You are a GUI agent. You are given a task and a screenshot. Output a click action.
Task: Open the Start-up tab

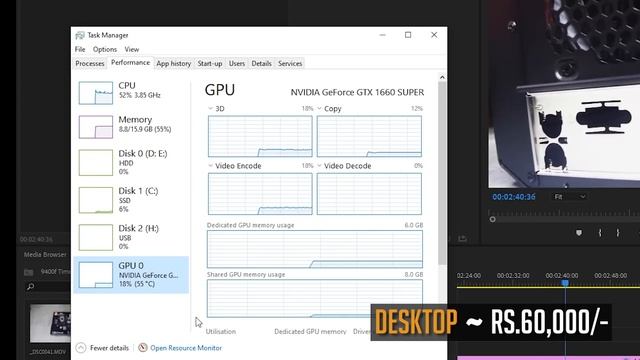210,64
